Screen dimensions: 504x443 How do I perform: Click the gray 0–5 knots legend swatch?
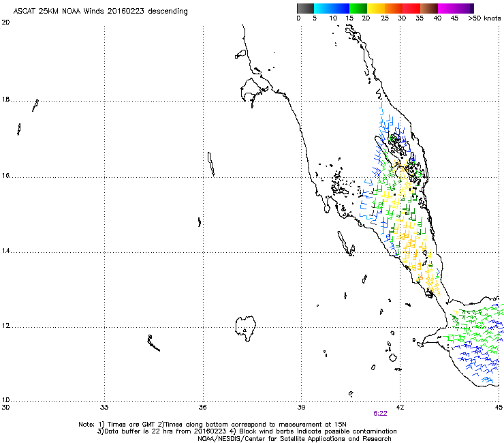(x=305, y=8)
